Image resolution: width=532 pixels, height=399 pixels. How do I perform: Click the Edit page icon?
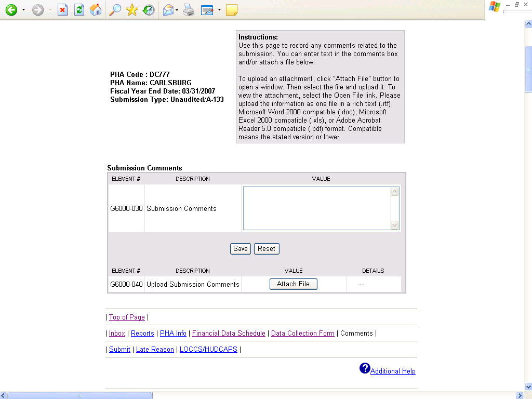[x=207, y=10]
